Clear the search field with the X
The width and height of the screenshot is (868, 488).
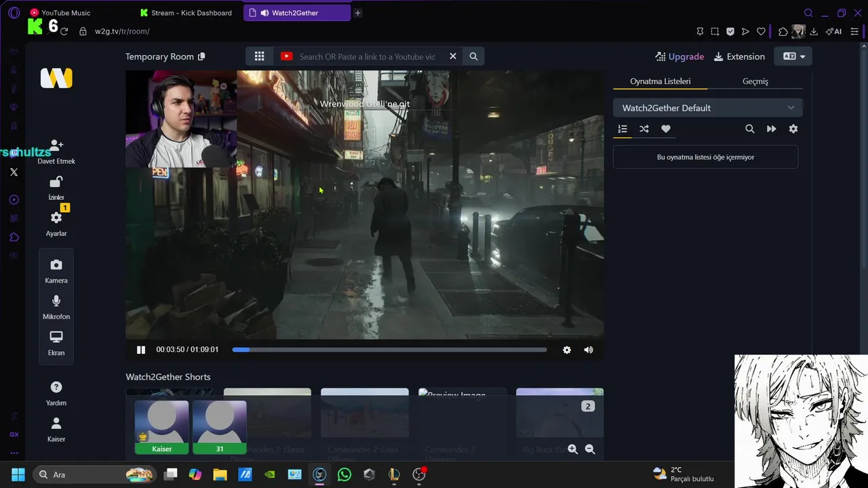[453, 56]
